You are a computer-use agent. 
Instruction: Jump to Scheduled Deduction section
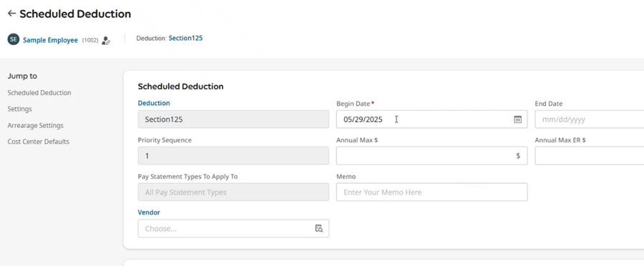pyautogui.click(x=39, y=93)
